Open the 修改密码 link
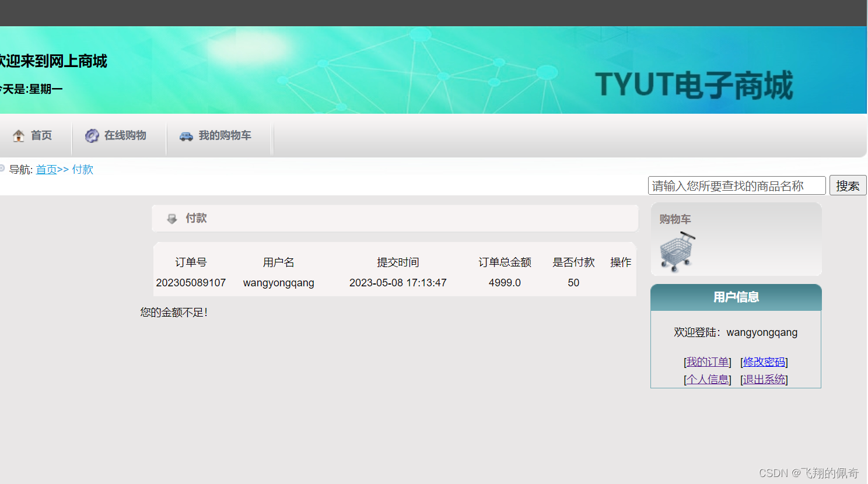This screenshot has width=868, height=484. 764,362
